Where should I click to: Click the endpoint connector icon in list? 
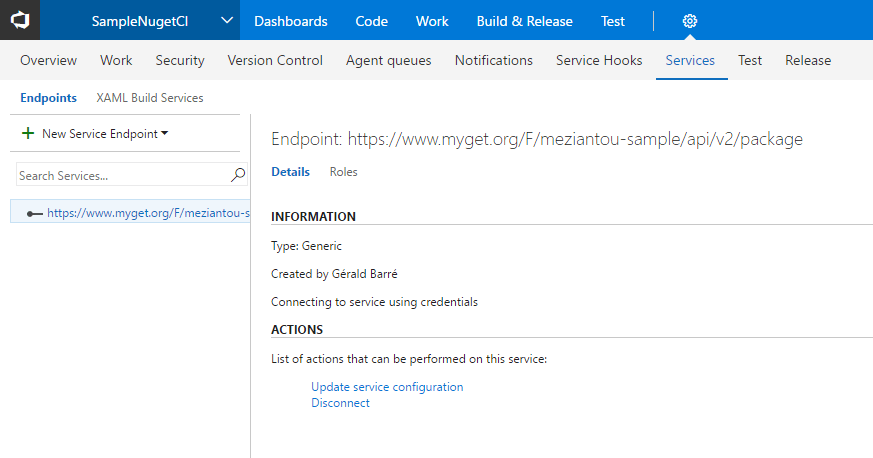[x=34, y=213]
